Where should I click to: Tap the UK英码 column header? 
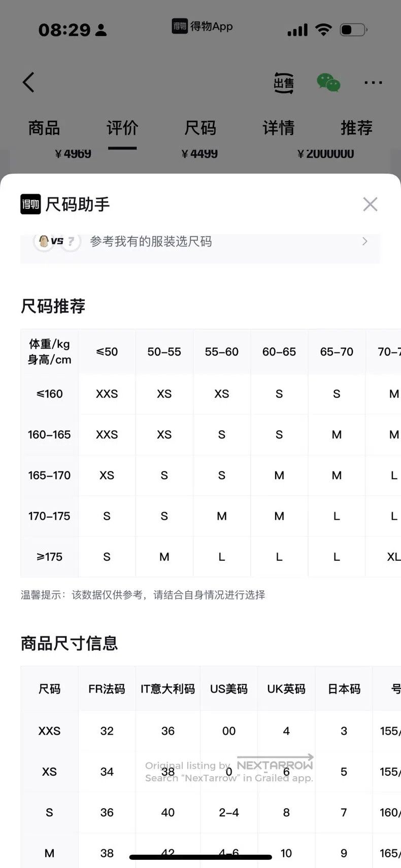(286, 689)
